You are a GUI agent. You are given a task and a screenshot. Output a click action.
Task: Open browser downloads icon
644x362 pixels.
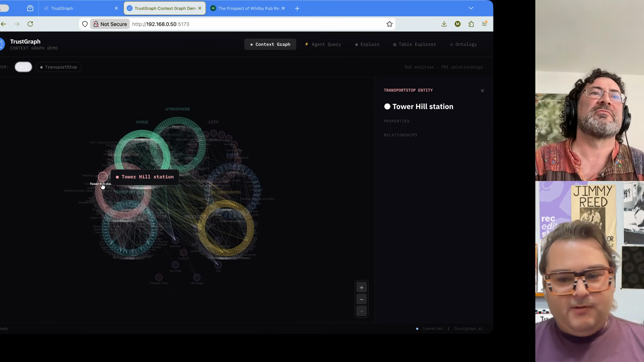[x=444, y=24]
